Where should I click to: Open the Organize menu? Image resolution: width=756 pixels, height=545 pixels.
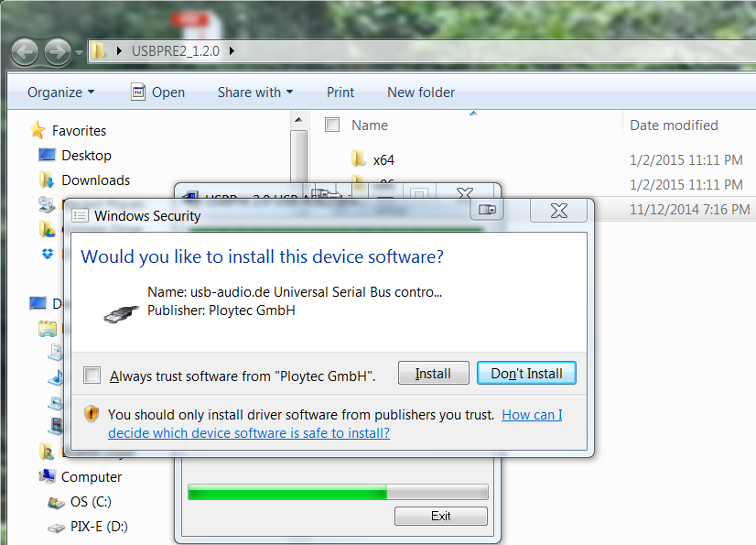coord(60,93)
